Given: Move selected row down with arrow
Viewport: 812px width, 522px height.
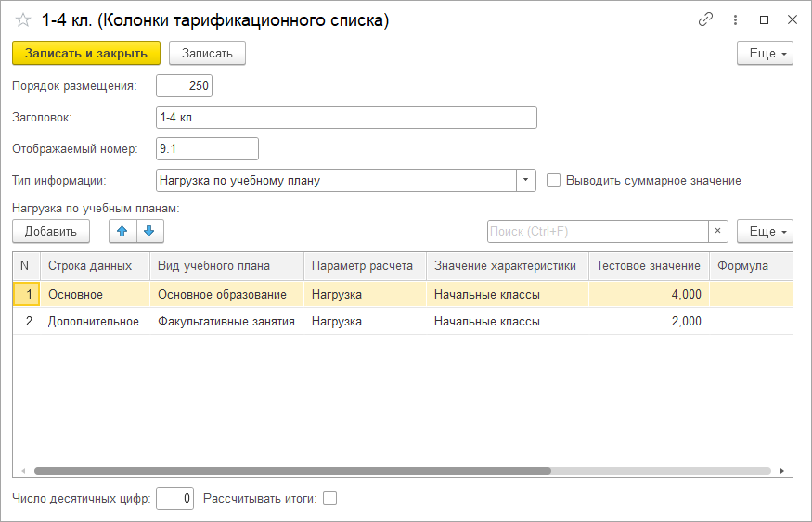Looking at the screenshot, I should coord(148,231).
